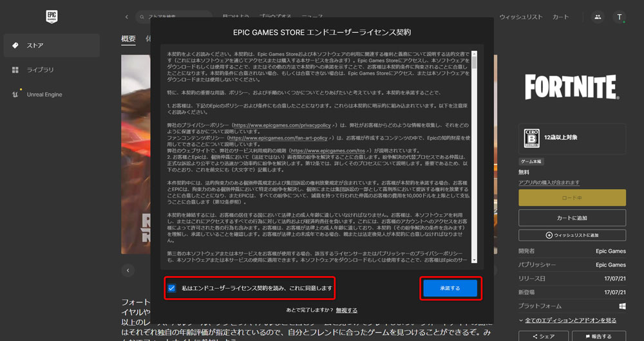This screenshot has height=341, width=644.
Task: Click the リリース日 date value
Action: click(x=615, y=279)
